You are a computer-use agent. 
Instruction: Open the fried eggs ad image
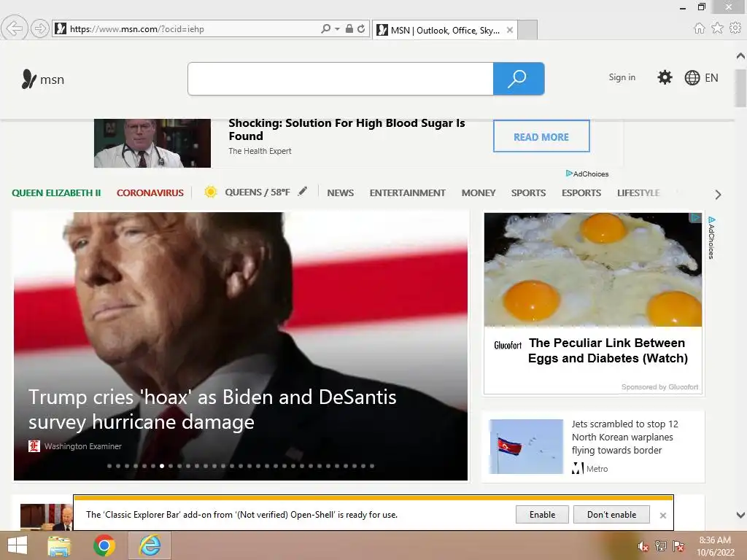point(592,270)
